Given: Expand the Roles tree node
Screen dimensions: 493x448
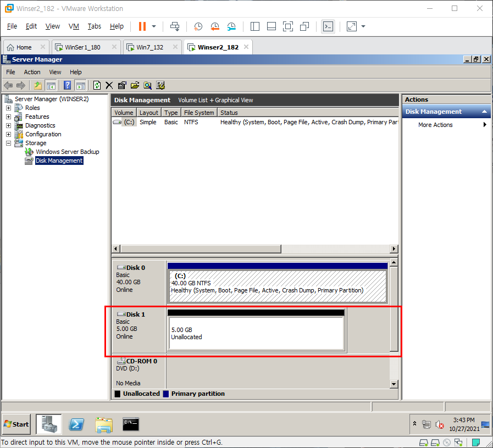Looking at the screenshot, I should tap(8, 108).
